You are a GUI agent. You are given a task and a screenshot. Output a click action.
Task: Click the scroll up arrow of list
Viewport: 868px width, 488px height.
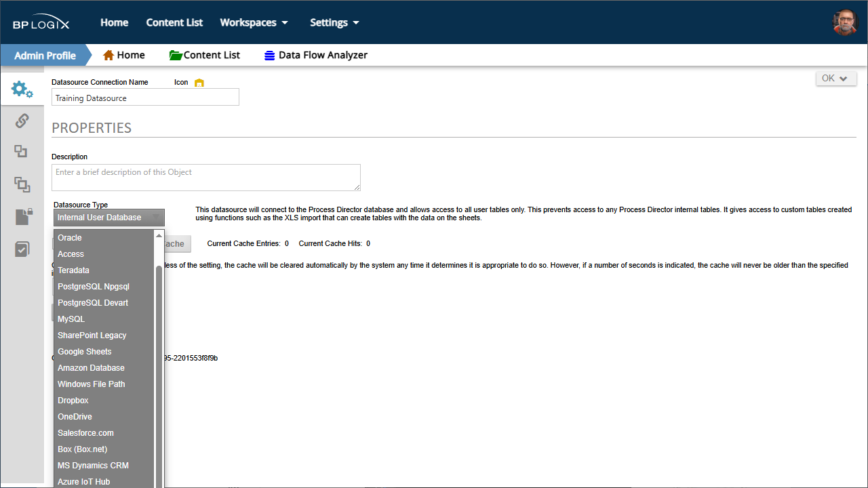click(159, 235)
